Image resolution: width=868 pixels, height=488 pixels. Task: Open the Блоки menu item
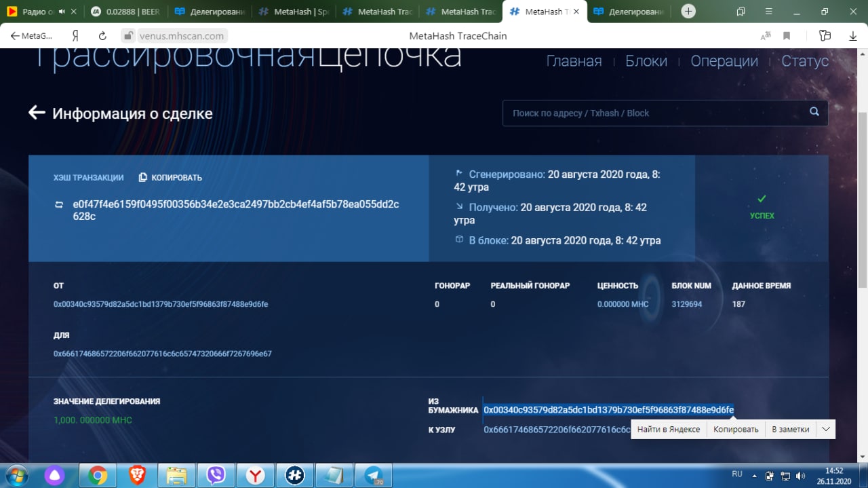point(646,61)
